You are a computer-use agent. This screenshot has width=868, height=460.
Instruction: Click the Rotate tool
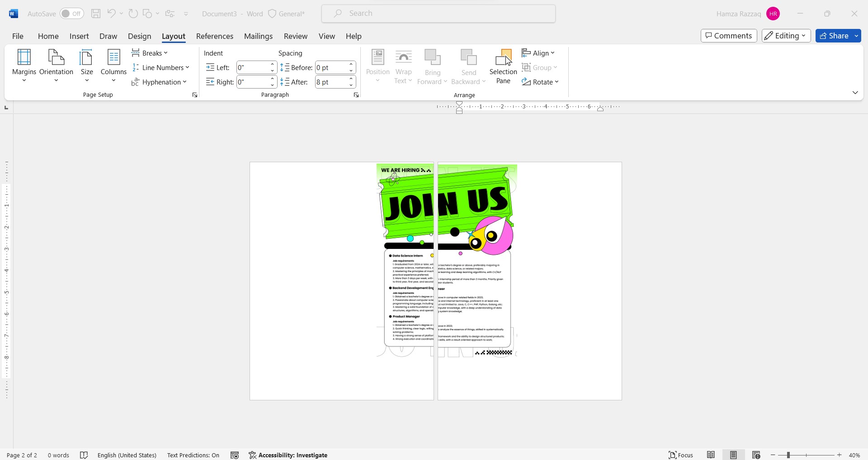541,82
